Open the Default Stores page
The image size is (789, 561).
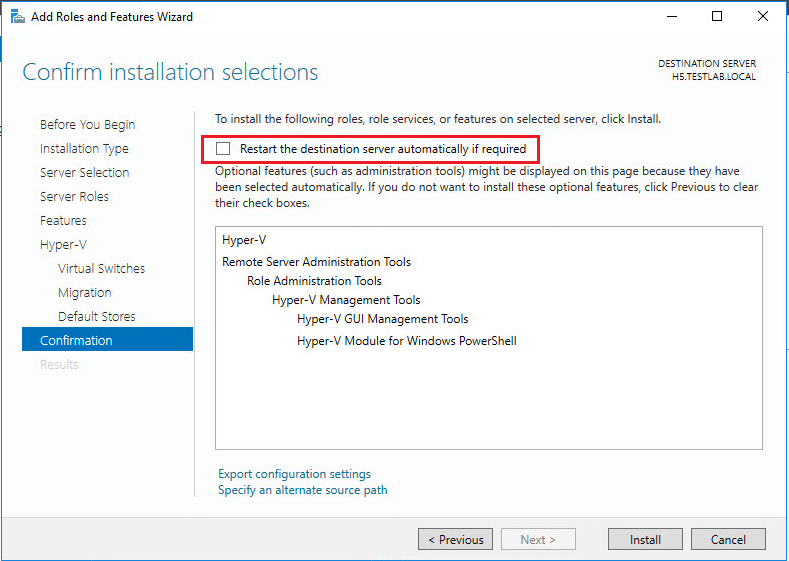coord(97,316)
